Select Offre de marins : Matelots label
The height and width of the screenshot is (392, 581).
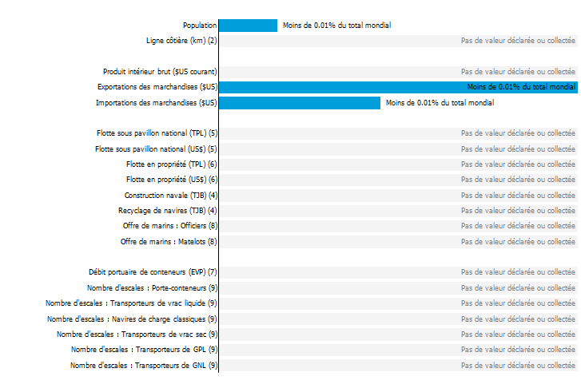pyautogui.click(x=169, y=242)
